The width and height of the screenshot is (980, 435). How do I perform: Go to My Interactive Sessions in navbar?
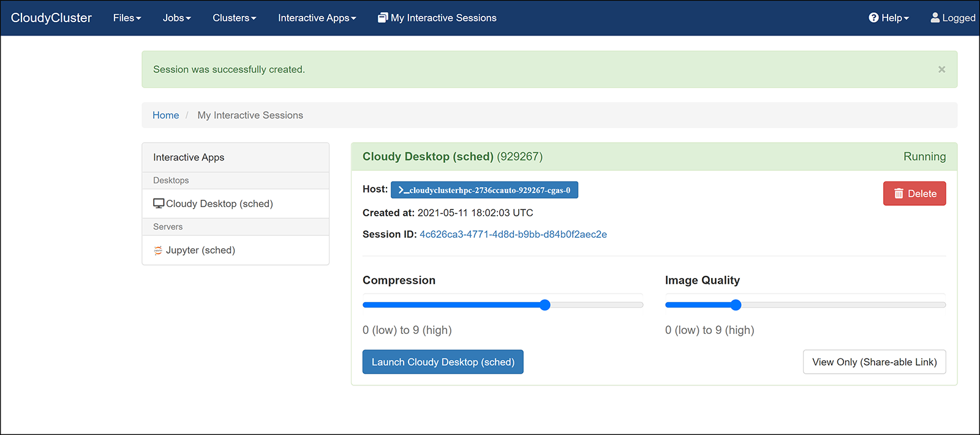(x=437, y=18)
